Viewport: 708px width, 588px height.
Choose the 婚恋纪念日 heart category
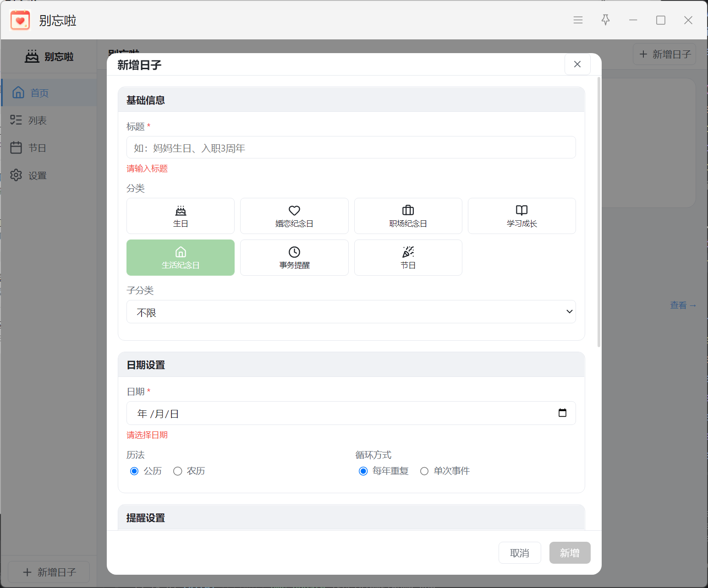tap(294, 216)
